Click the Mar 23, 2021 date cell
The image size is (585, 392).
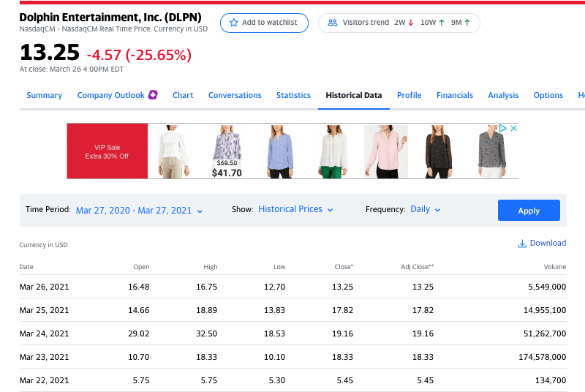(x=44, y=358)
